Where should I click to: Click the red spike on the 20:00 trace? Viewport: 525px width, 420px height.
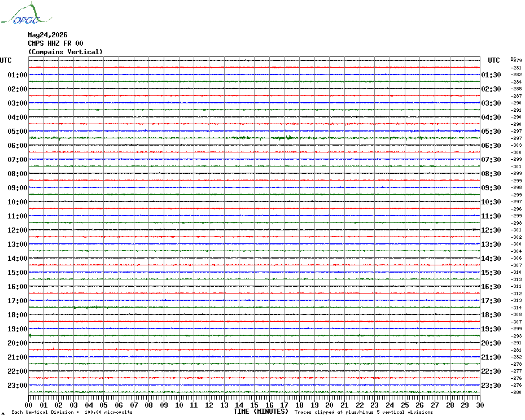pos(54,349)
